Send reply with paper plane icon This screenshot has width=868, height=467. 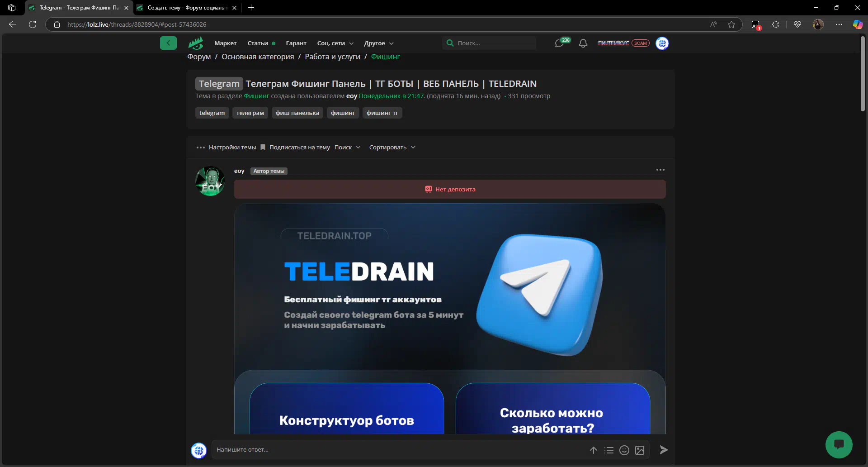tap(664, 450)
